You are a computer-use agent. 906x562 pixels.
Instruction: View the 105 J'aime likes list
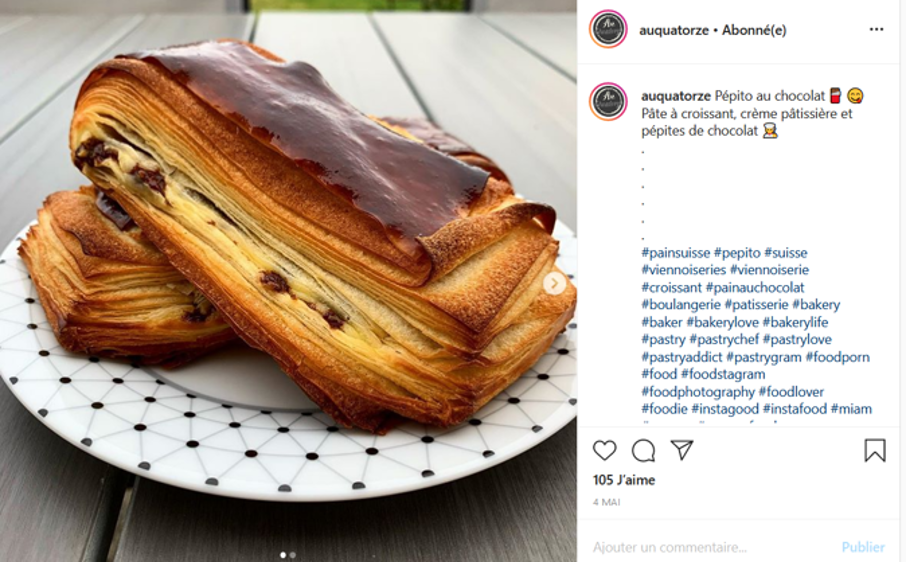click(x=623, y=480)
